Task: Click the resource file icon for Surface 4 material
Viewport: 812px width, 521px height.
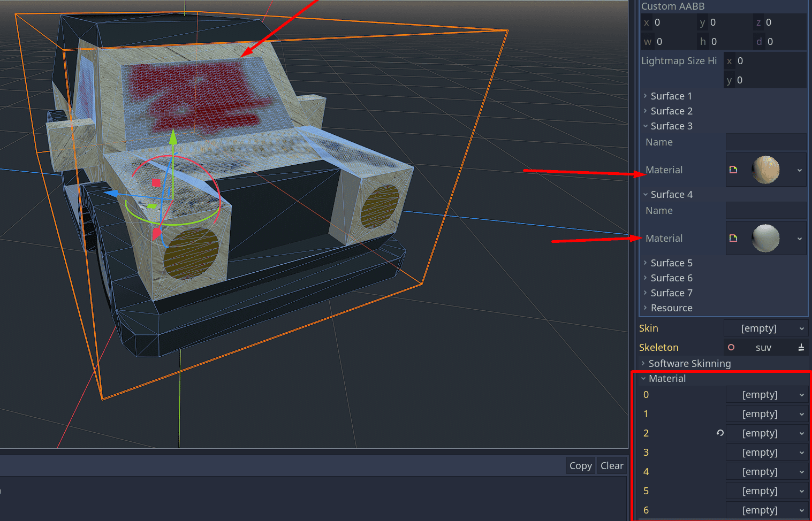Action: 733,238
